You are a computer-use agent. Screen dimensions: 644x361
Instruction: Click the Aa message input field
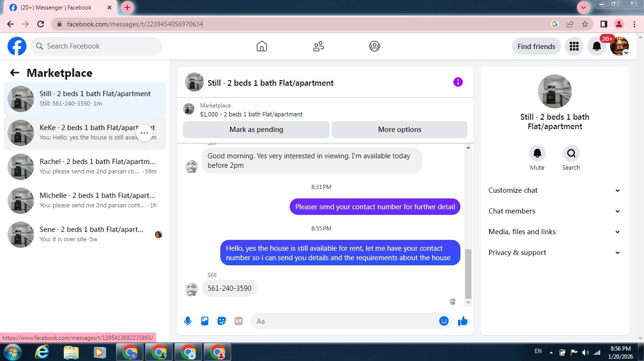tap(351, 321)
